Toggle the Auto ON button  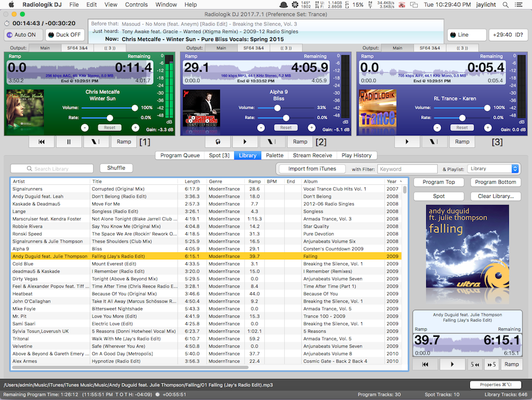(x=21, y=35)
